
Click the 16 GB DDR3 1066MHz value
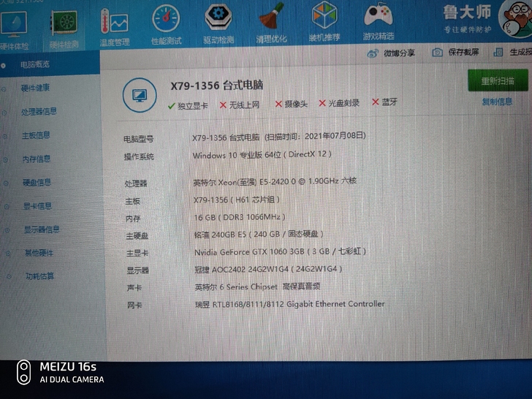pos(240,217)
